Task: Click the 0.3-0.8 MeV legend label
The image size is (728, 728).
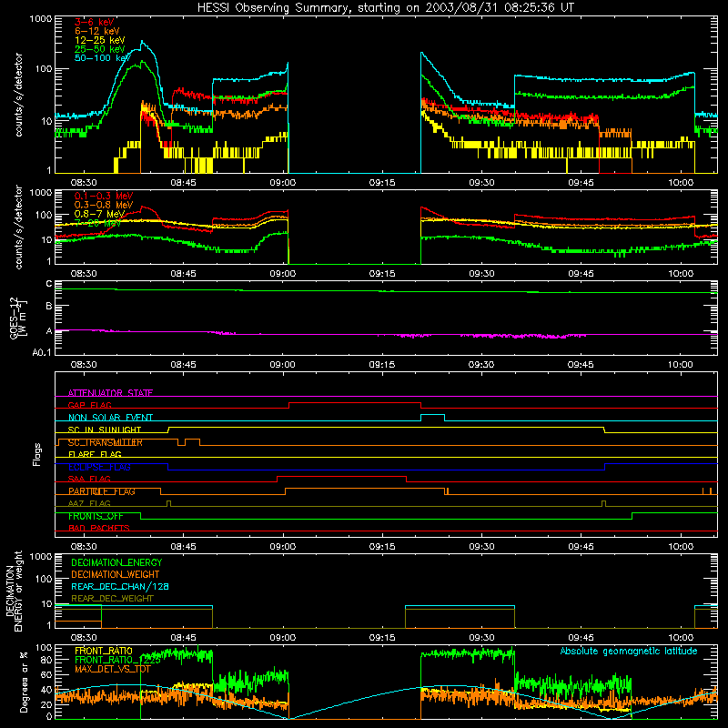Action: point(104,205)
